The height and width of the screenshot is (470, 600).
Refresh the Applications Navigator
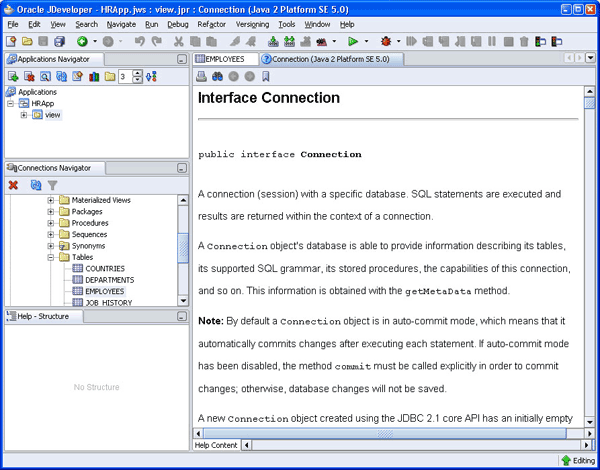pos(61,77)
